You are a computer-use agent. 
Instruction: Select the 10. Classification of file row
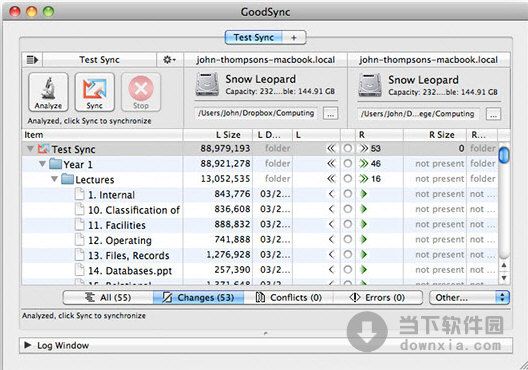coord(260,209)
